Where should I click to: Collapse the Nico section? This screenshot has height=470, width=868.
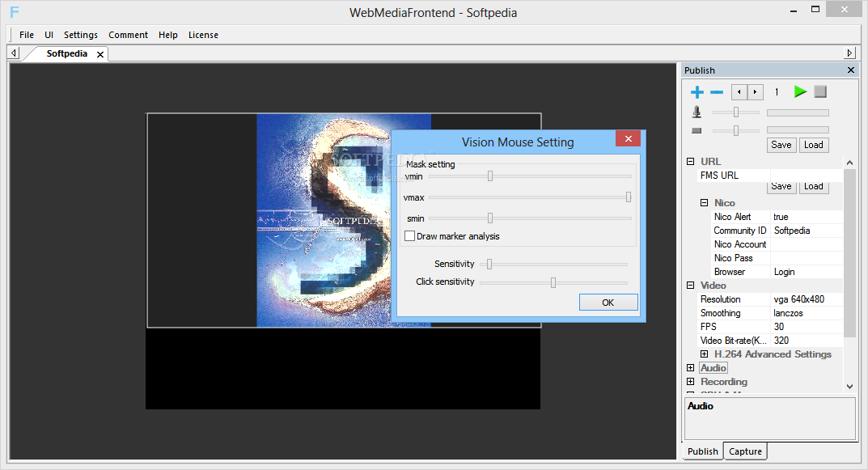(x=704, y=202)
